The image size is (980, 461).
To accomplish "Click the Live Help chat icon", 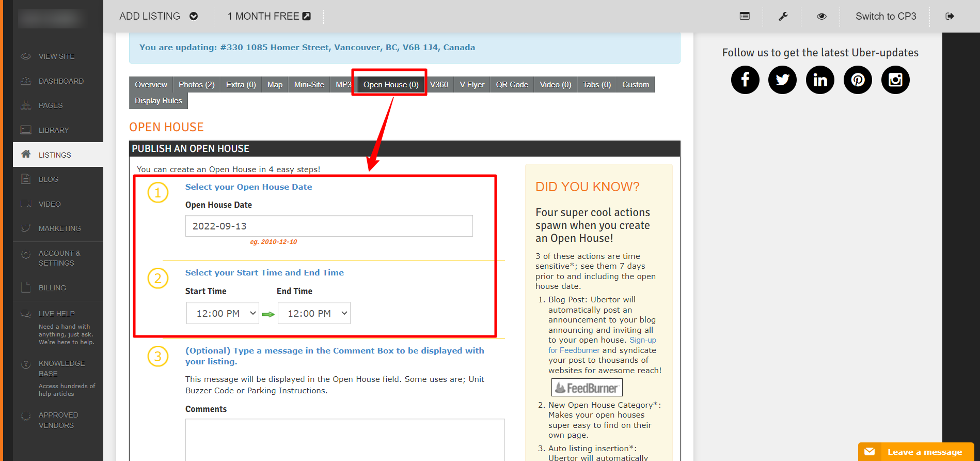I will coord(26,314).
